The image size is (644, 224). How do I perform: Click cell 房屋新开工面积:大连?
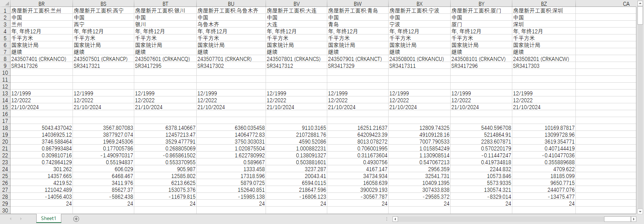(x=296, y=11)
